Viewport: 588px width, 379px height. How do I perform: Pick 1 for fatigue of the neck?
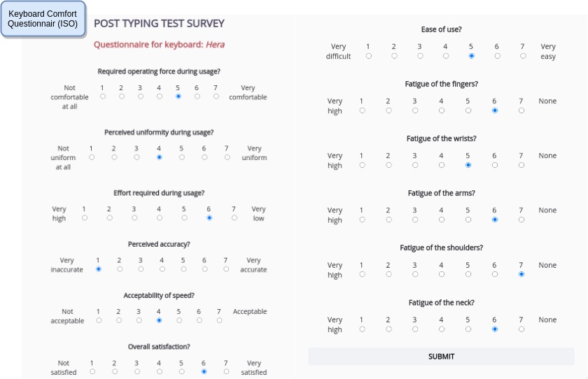(362, 329)
